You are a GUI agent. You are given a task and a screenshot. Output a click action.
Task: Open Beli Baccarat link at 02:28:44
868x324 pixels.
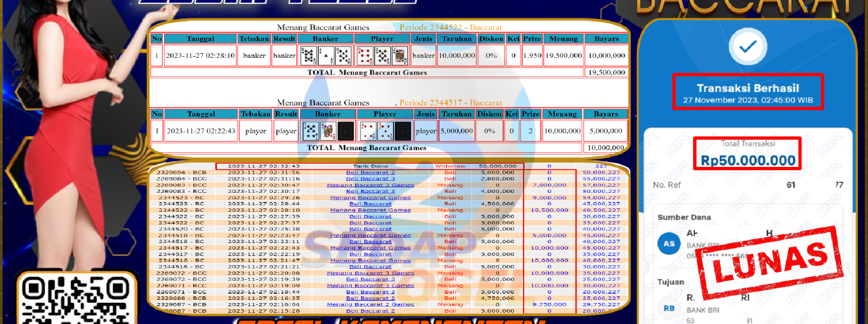point(370,204)
